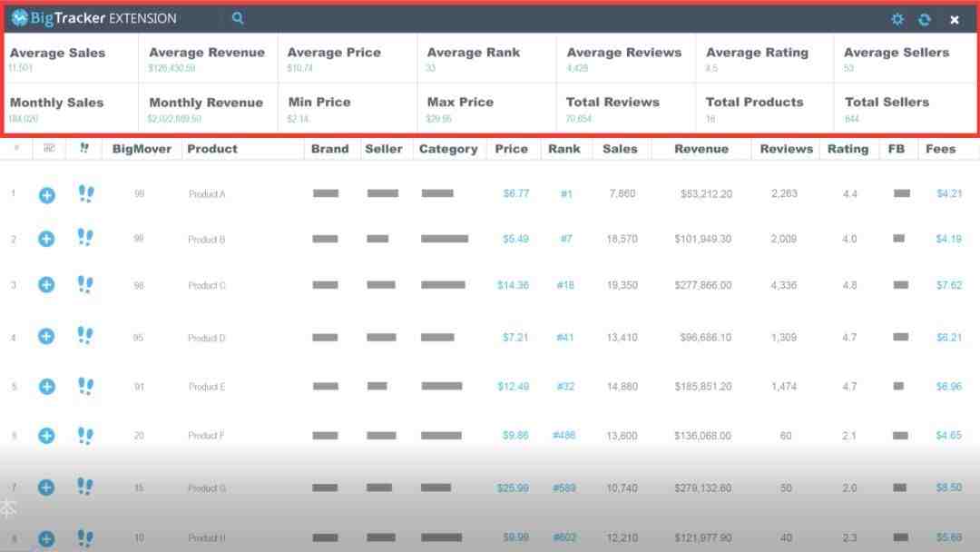Add Product E with plus icon
Image resolution: width=980 pixels, height=552 pixels.
coord(47,387)
